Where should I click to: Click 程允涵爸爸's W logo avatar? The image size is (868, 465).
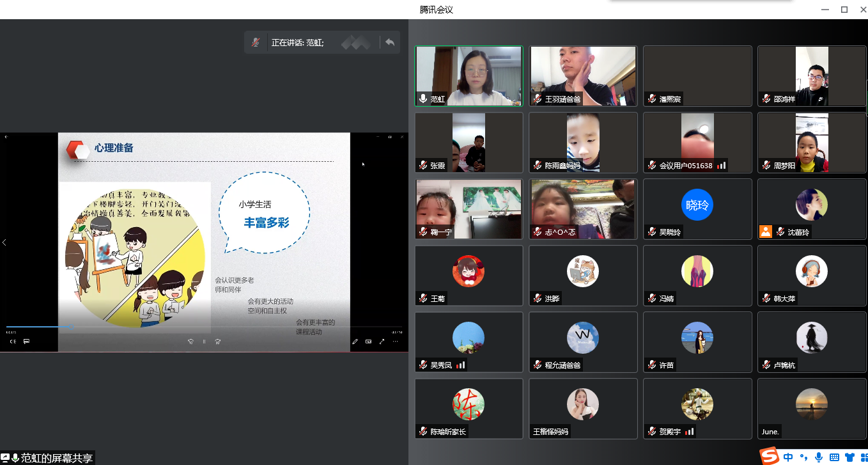point(583,338)
